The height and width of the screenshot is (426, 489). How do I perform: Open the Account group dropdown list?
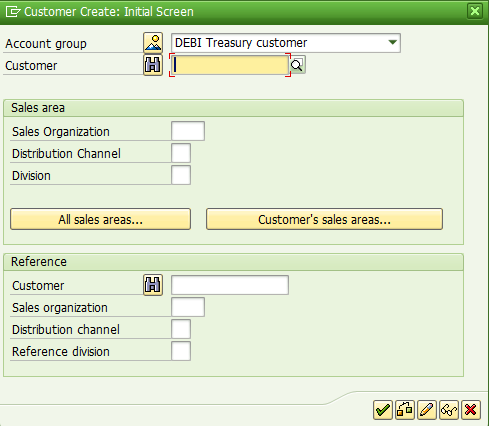(393, 43)
